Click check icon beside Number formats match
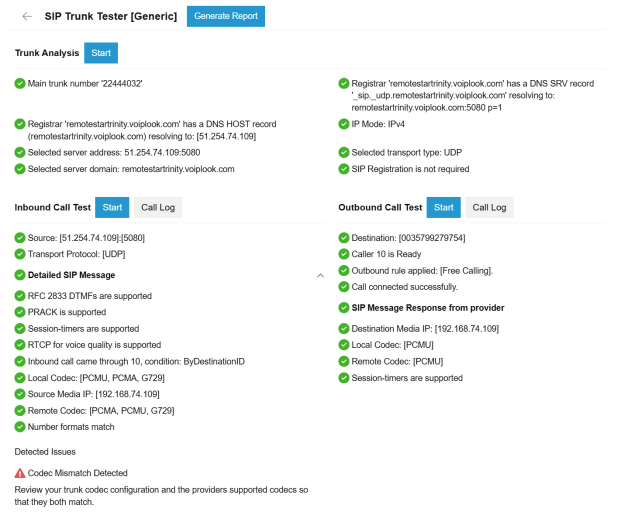624x517 pixels. point(20,427)
